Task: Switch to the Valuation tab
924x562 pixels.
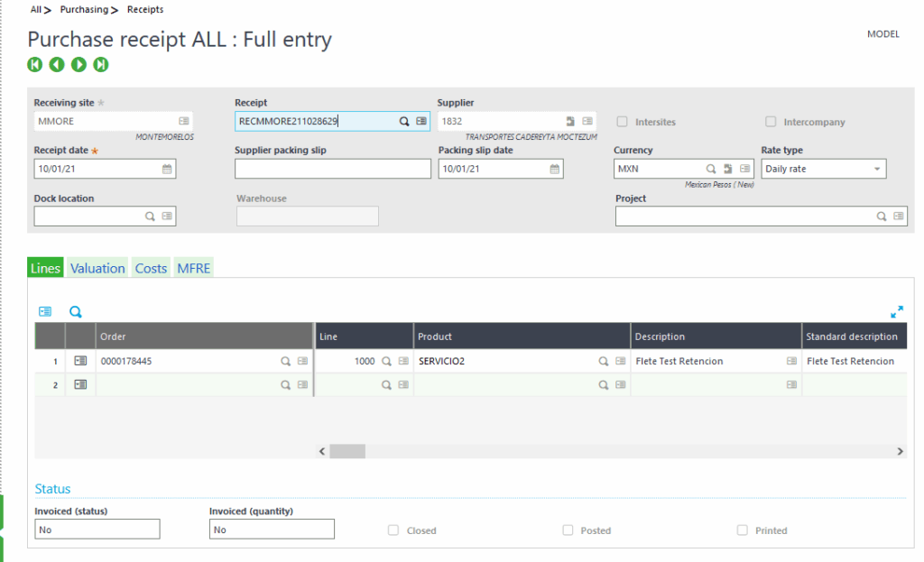Action: click(x=97, y=268)
